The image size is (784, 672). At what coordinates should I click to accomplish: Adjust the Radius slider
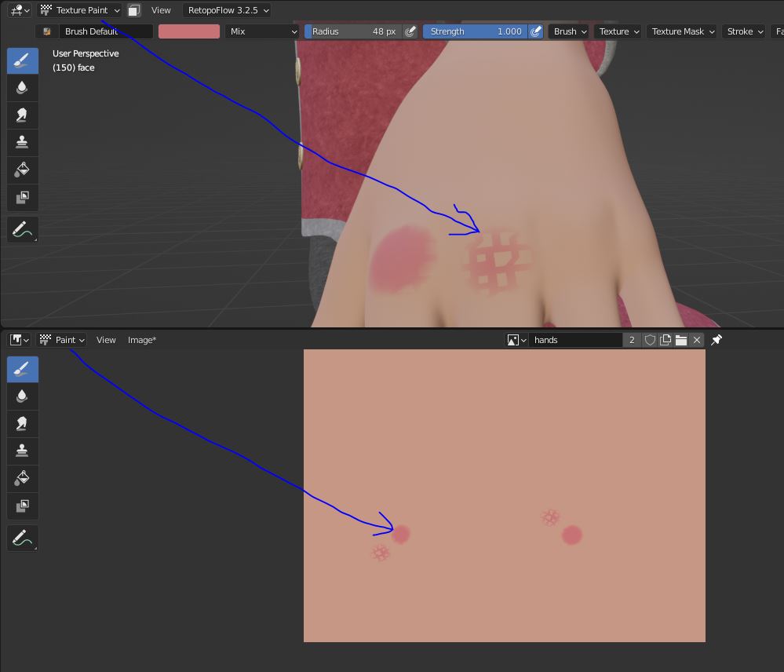[353, 31]
